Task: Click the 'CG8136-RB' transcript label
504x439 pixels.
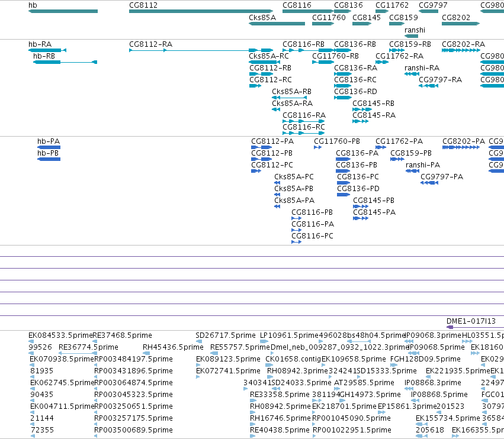Action: pos(355,44)
